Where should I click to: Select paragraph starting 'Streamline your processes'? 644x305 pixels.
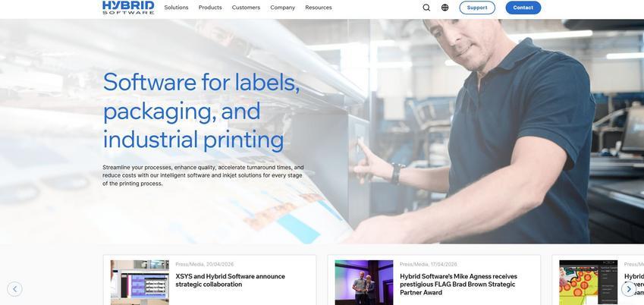(203, 175)
